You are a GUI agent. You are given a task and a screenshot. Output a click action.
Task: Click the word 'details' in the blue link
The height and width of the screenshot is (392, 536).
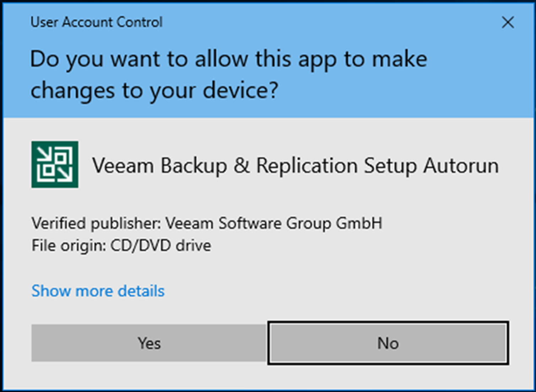pos(141,291)
